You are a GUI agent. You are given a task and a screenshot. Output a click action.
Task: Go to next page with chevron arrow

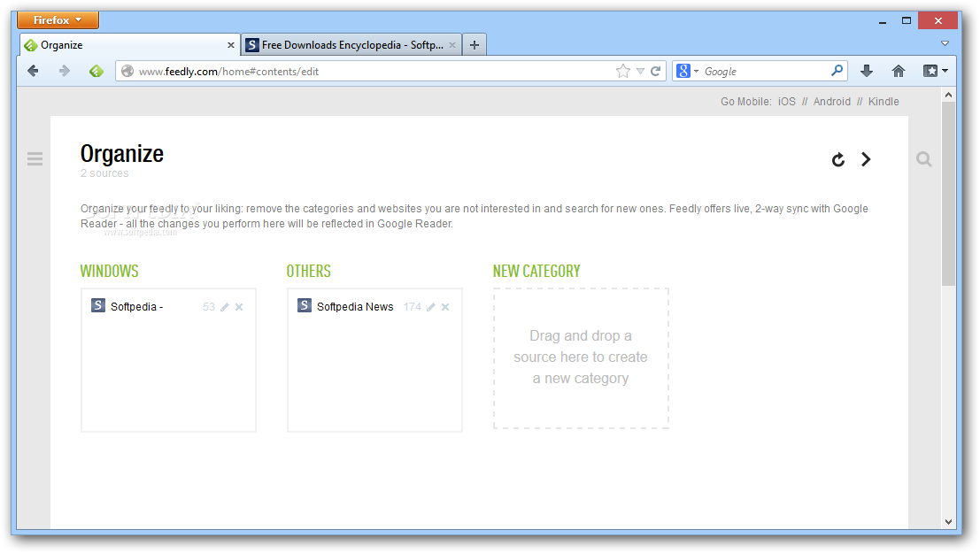866,159
